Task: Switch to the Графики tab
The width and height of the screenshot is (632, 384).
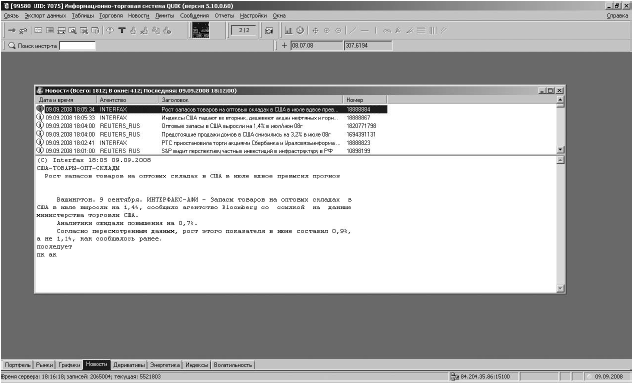Action: tap(69, 365)
